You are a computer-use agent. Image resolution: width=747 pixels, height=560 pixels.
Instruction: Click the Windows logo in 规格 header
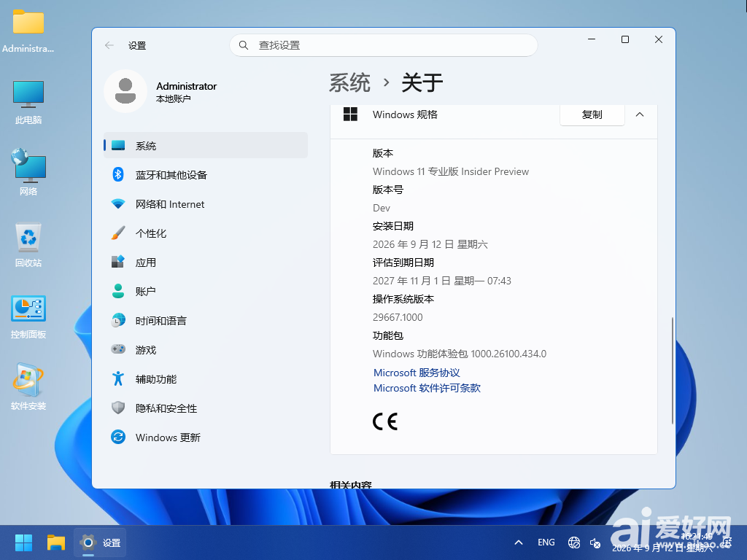tap(351, 114)
